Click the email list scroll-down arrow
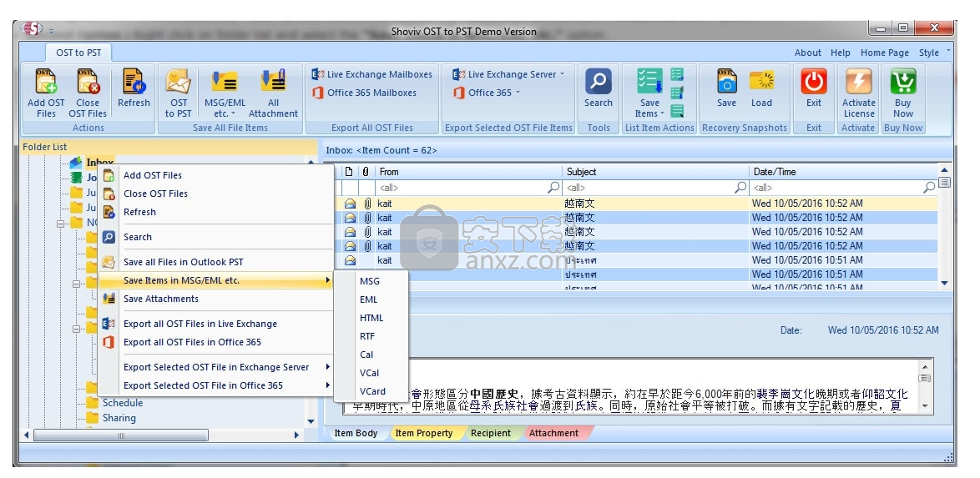 [944, 283]
